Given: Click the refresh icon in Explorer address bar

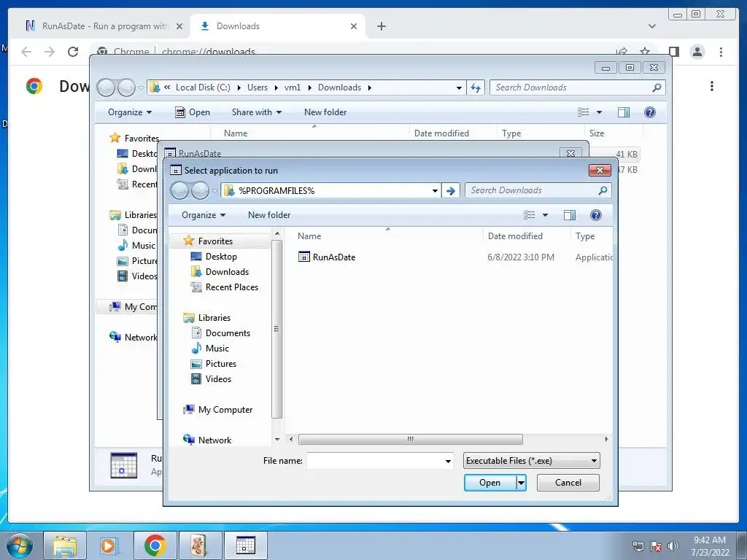Looking at the screenshot, I should coord(476,87).
